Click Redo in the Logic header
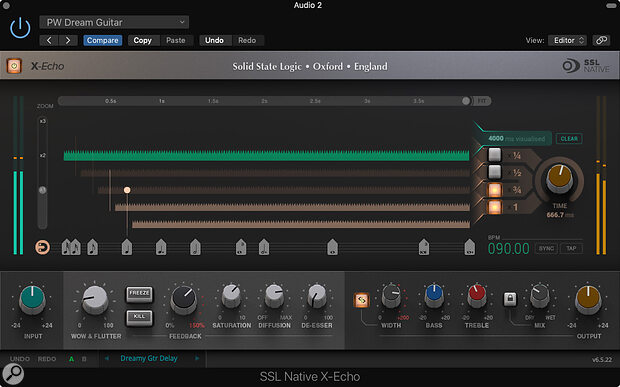Image resolution: width=620 pixels, height=387 pixels. click(247, 40)
